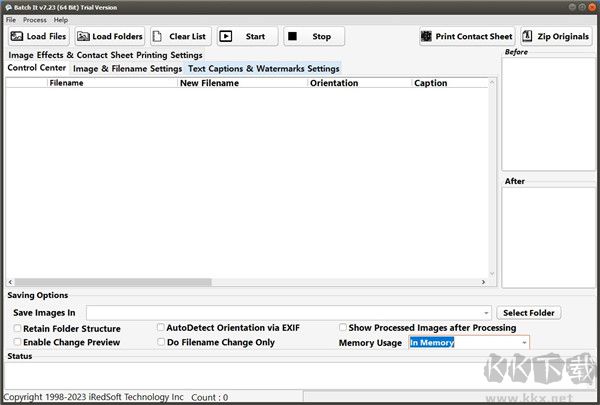The width and height of the screenshot is (600, 405).
Task: Toggle AutoDetect Orientation via EXIF
Action: [x=161, y=327]
